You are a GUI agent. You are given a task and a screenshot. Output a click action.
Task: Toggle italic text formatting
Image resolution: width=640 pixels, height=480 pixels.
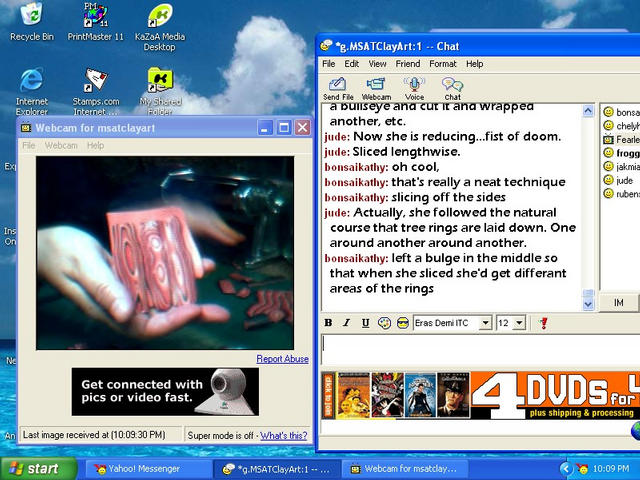click(347, 323)
